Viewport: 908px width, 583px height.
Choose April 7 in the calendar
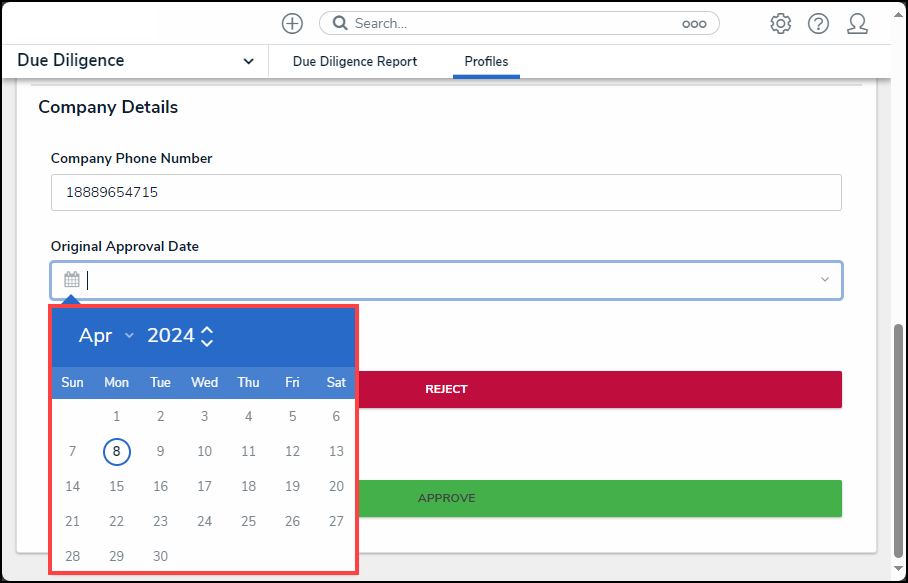(72, 451)
